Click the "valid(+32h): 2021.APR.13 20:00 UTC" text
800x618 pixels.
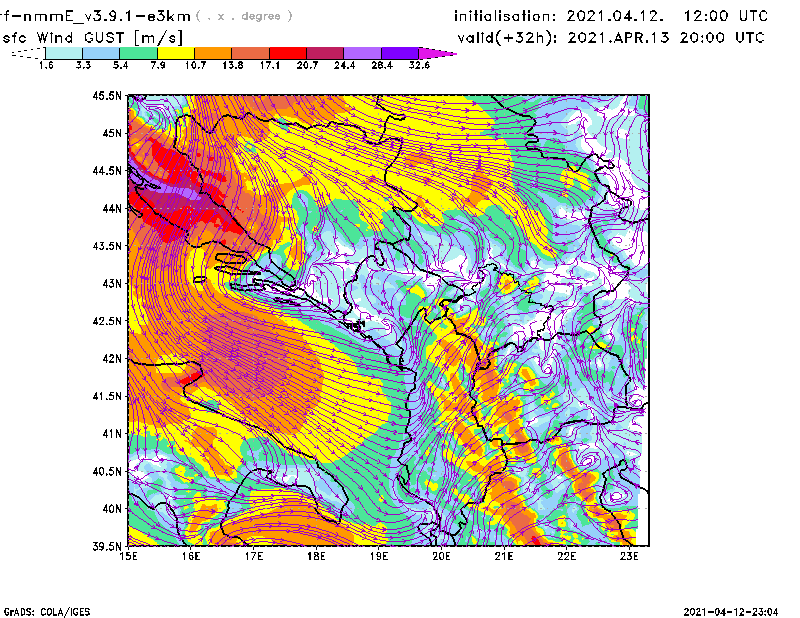pyautogui.click(x=611, y=38)
